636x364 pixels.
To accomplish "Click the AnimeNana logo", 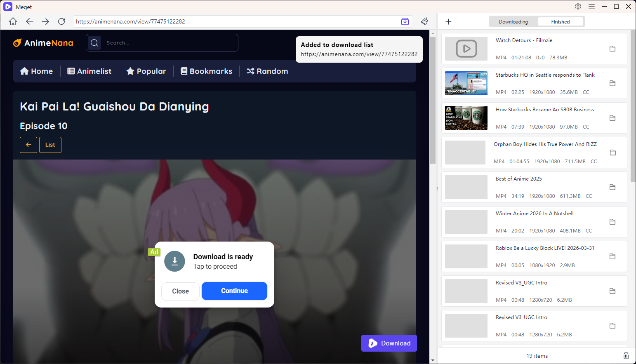I will click(x=43, y=43).
